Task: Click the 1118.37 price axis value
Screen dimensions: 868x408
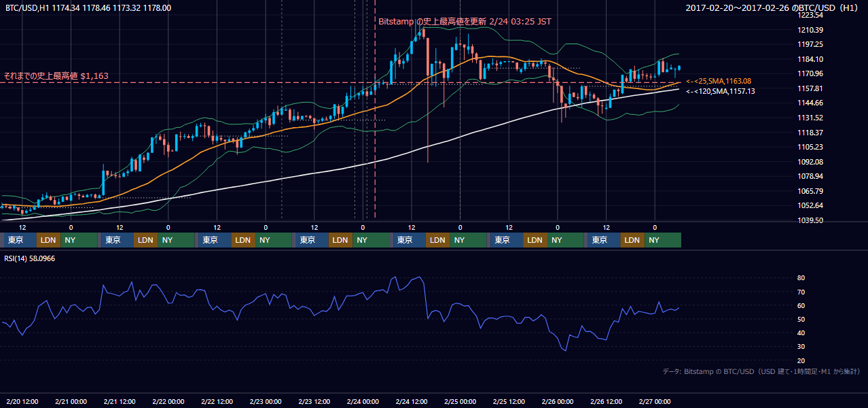Action: (810, 133)
